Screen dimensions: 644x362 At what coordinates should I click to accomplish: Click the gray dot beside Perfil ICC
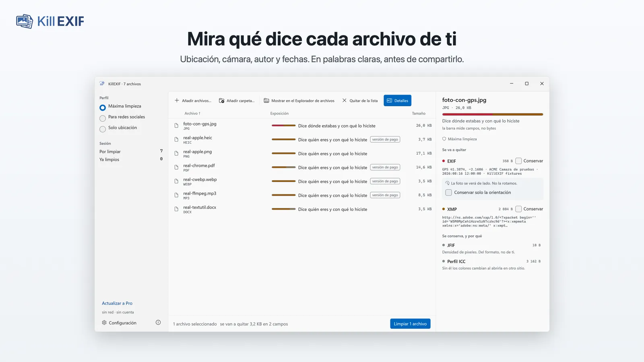point(444,261)
